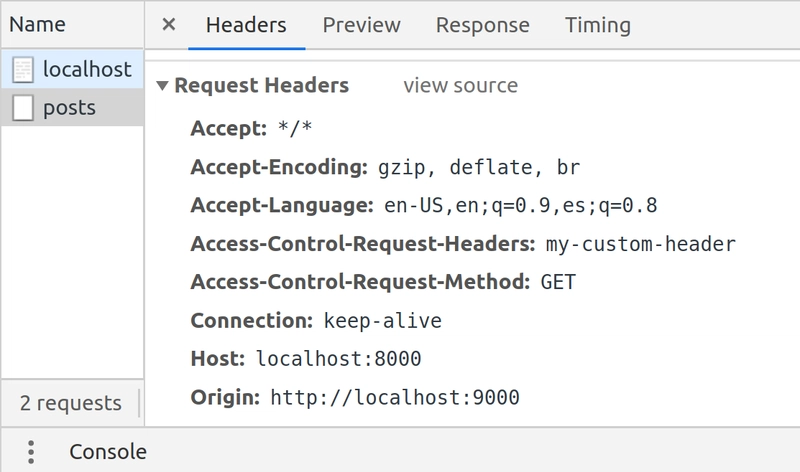Click the 2 requests status summary
The image size is (800, 472).
click(71, 403)
